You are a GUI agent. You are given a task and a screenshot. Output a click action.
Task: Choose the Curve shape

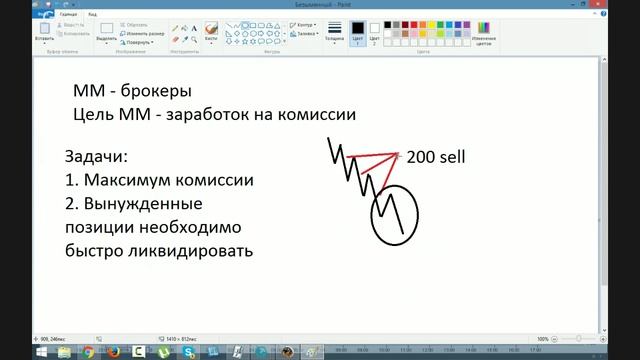click(237, 26)
